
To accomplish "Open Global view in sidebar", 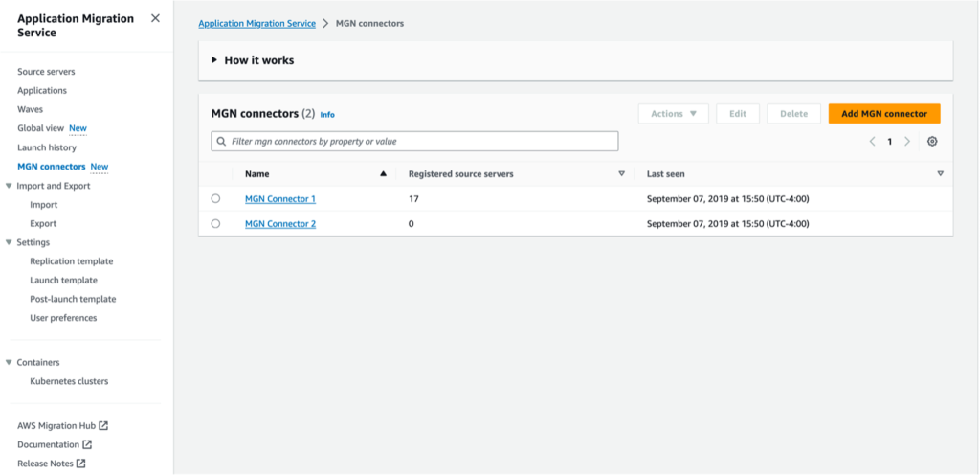I will (40, 128).
